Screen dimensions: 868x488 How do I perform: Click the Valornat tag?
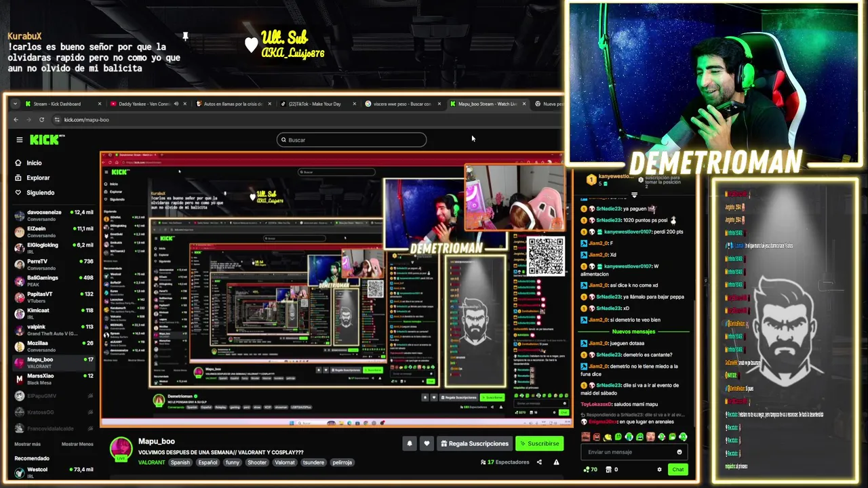(x=285, y=462)
